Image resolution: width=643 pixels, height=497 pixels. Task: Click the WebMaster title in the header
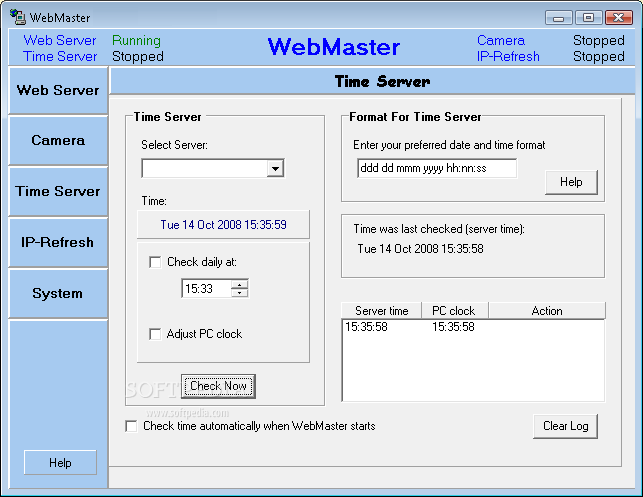(x=334, y=47)
